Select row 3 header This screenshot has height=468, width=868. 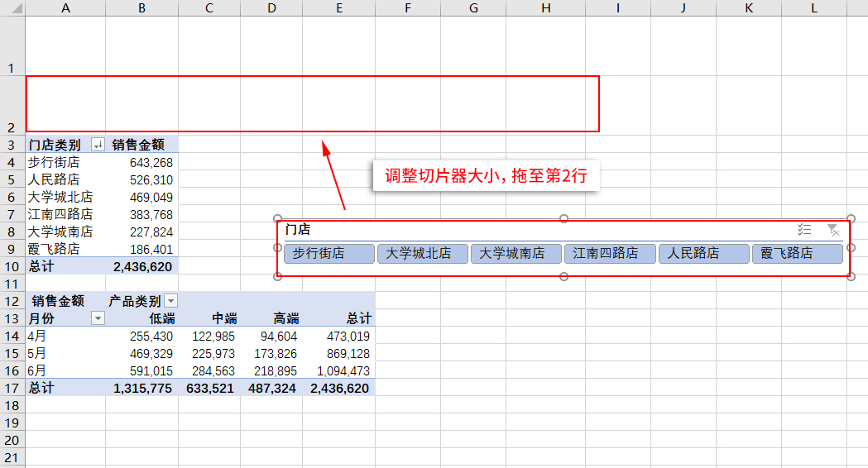pyautogui.click(x=12, y=145)
